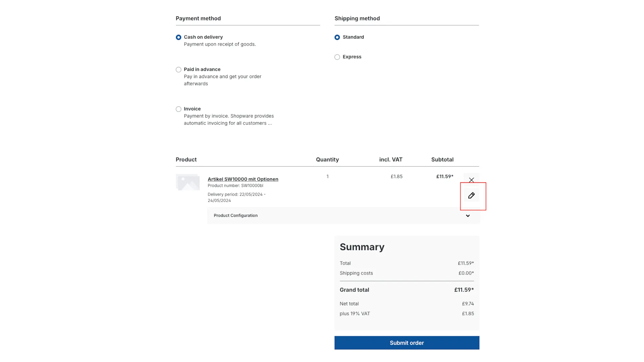Expand the Product Configuration section

pos(343,216)
